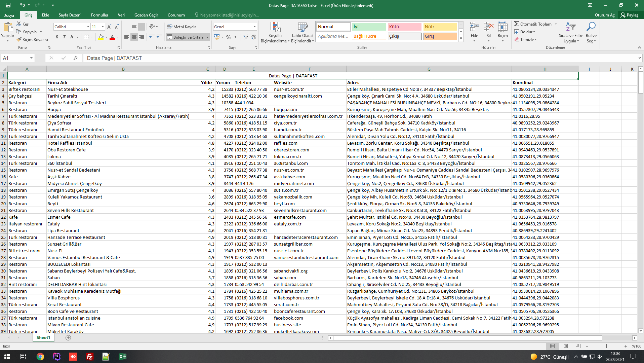
Task: Click the Paylaş share button
Action: pos(630,15)
